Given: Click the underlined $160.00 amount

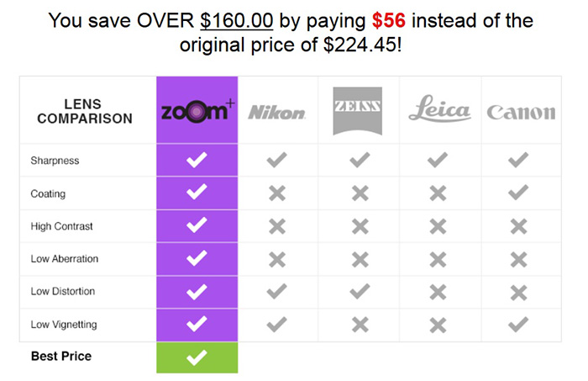Looking at the screenshot, I should (237, 21).
